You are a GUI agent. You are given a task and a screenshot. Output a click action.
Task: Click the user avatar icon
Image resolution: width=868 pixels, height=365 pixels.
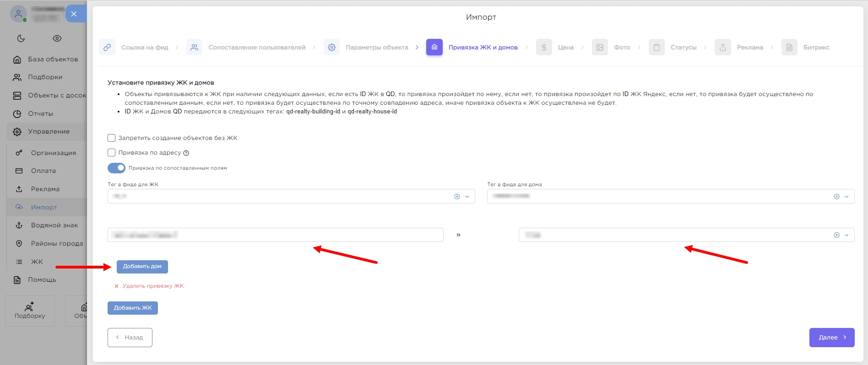point(18,14)
